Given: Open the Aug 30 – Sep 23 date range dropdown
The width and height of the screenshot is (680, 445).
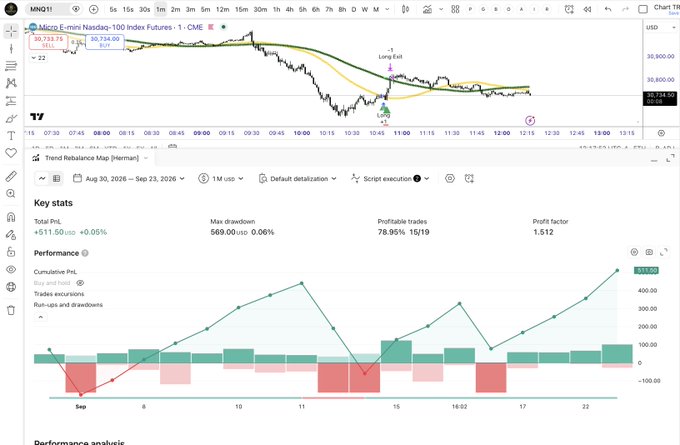Looking at the screenshot, I should tap(129, 178).
